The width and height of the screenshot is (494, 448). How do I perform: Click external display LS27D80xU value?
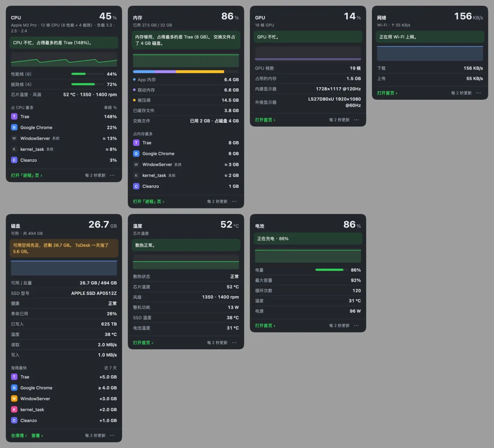pos(335,102)
